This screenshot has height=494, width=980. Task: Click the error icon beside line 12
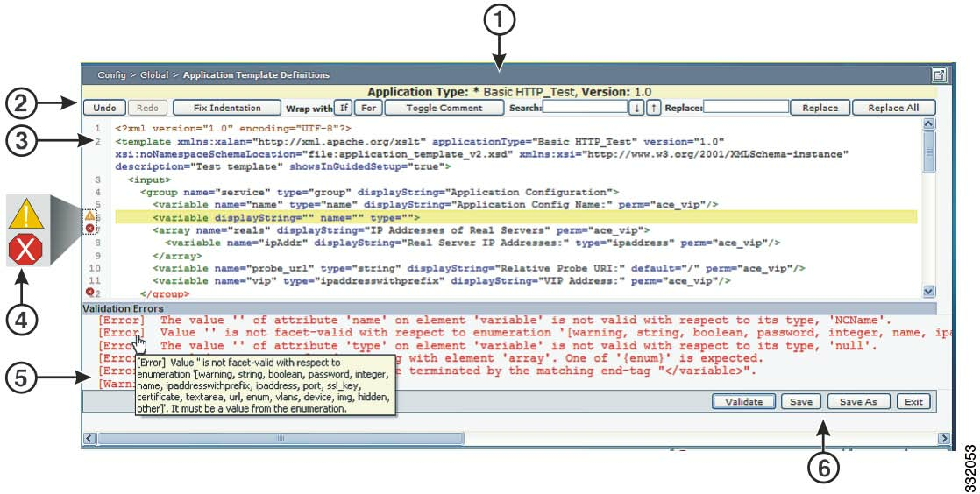89,292
